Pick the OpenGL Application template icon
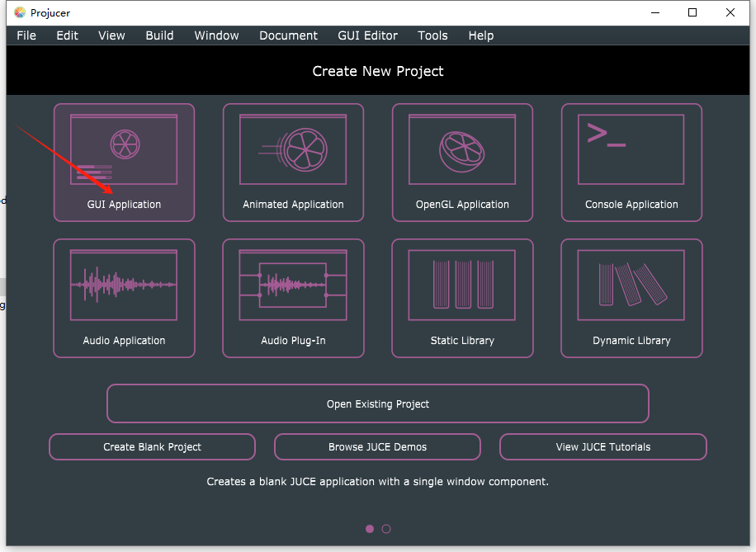This screenshot has height=552, width=756. 462,149
